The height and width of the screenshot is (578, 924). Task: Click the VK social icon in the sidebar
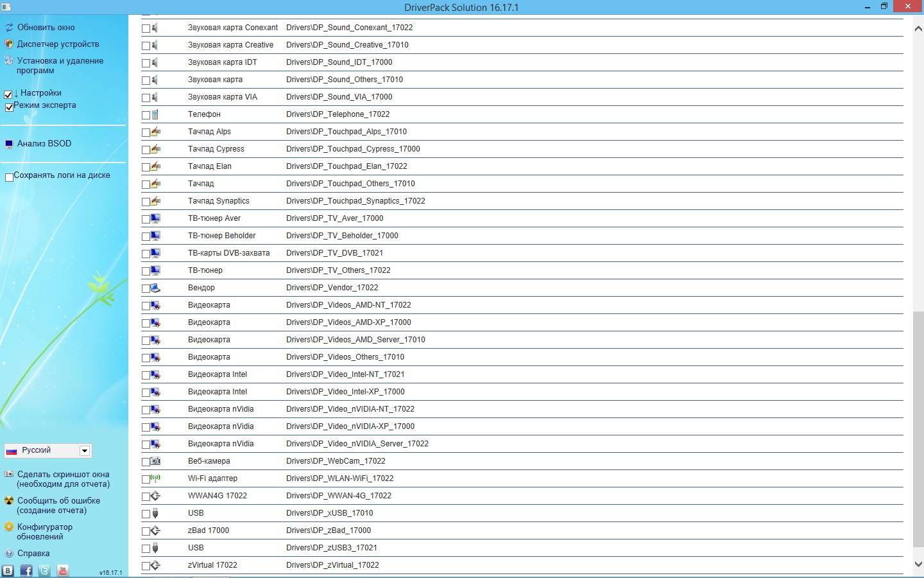[x=8, y=570]
